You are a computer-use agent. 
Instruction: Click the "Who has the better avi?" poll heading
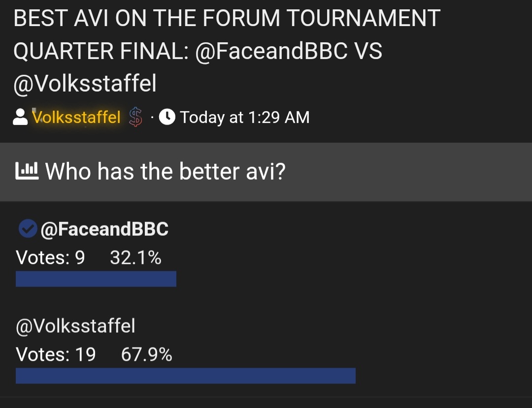[x=165, y=172]
